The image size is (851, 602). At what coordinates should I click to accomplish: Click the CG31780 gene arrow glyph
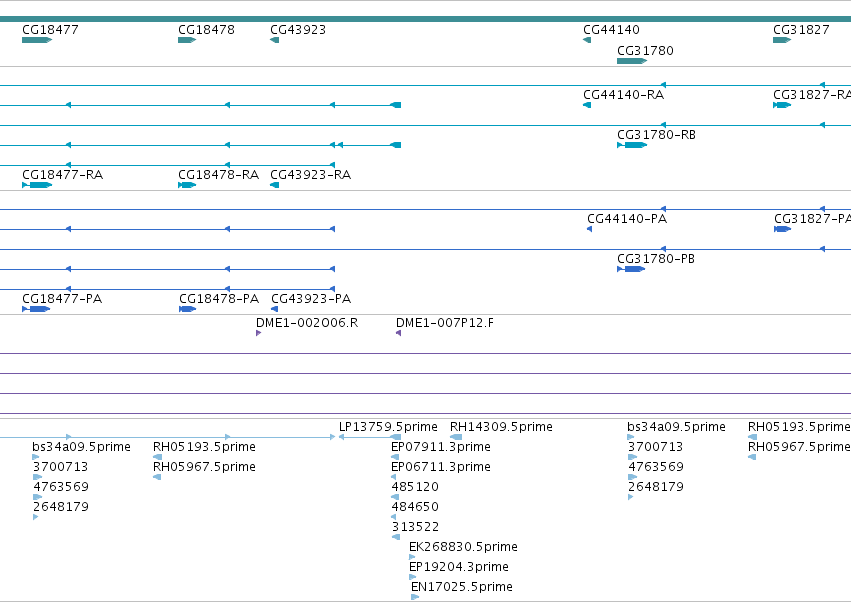click(632, 61)
